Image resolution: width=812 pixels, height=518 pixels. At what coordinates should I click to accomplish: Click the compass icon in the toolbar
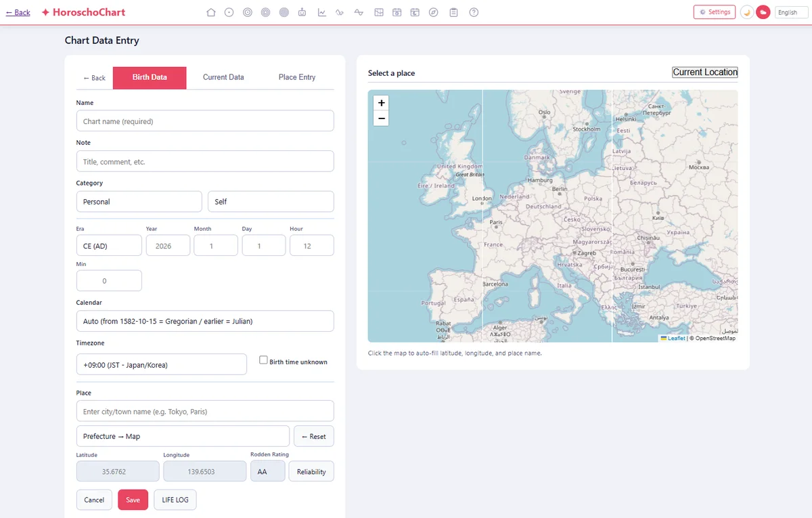pyautogui.click(x=434, y=12)
